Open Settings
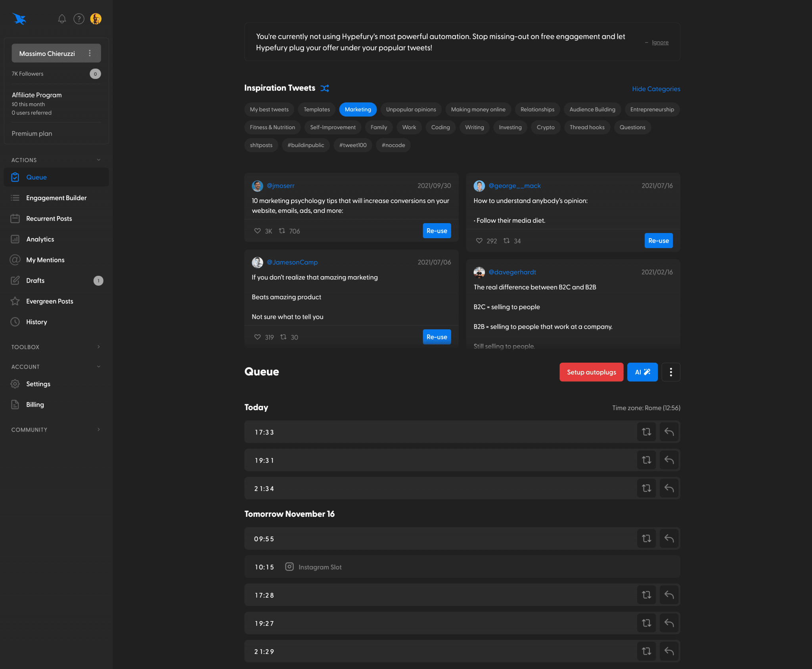The width and height of the screenshot is (812, 669). 56,384
